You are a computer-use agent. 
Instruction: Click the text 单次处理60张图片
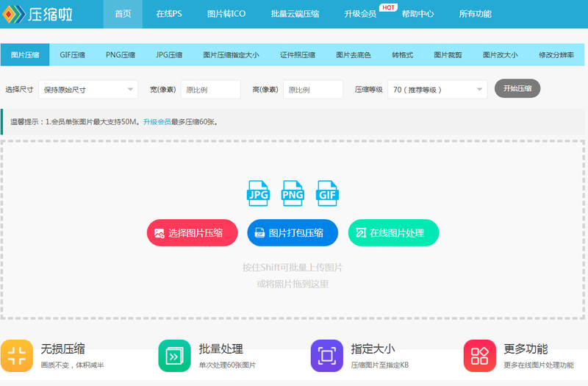pos(227,365)
